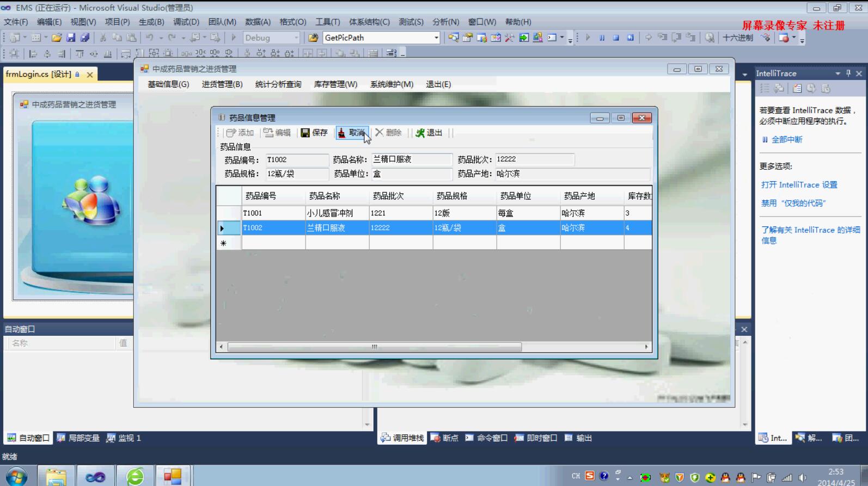Click the greyed Add (添加) toolbar button
The image size is (868, 486).
coord(240,133)
